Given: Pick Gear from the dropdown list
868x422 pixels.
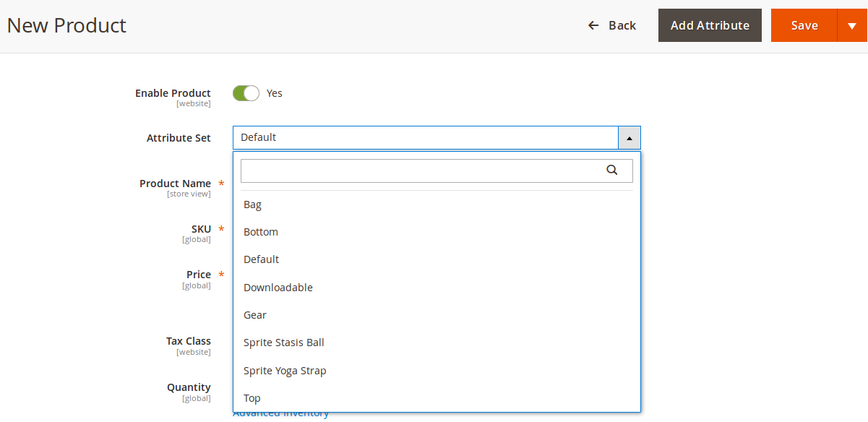Looking at the screenshot, I should coord(437,315).
